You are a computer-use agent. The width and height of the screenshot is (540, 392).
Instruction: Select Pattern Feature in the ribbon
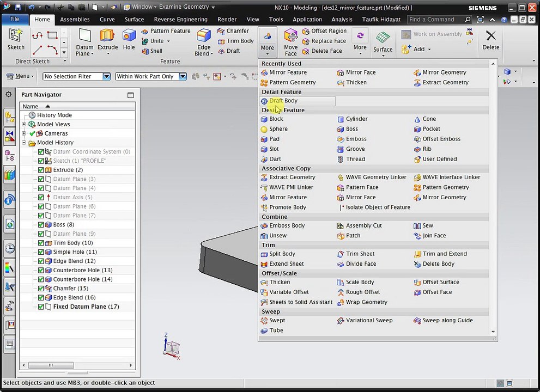point(166,31)
